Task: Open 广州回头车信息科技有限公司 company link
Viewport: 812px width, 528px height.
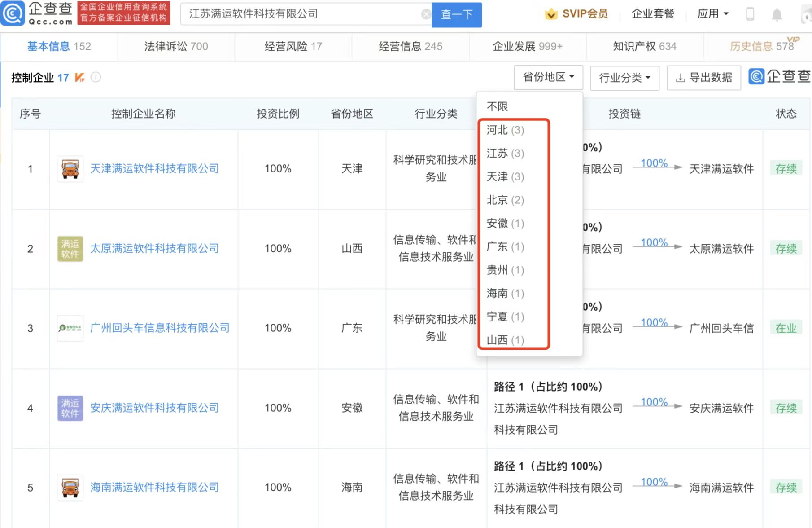Action: (x=160, y=328)
